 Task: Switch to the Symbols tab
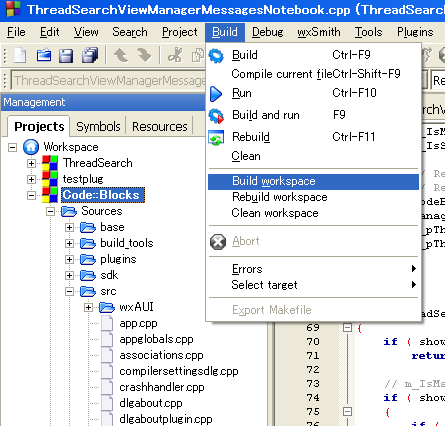98,127
